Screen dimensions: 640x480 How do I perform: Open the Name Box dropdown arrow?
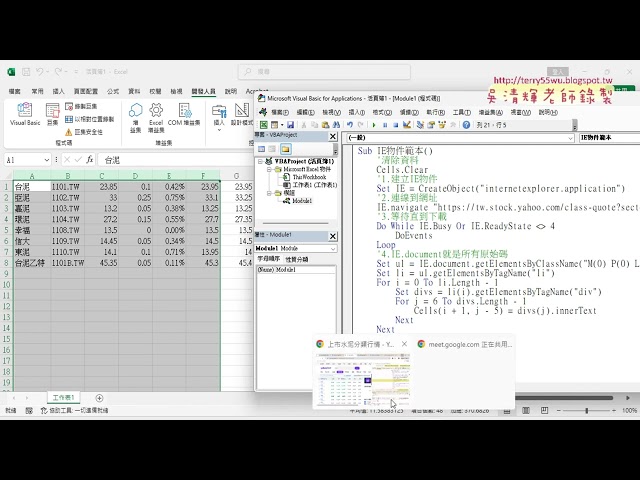click(x=47, y=160)
